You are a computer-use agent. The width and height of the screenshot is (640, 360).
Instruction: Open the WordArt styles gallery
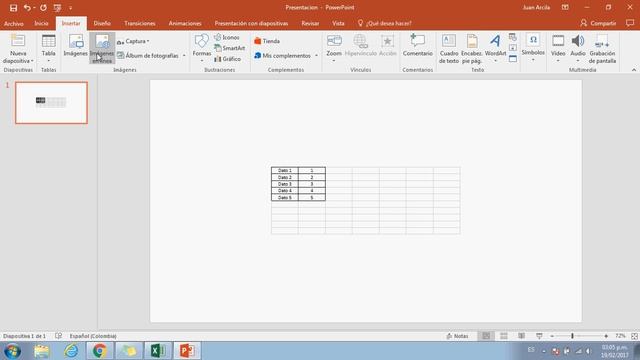(x=496, y=49)
